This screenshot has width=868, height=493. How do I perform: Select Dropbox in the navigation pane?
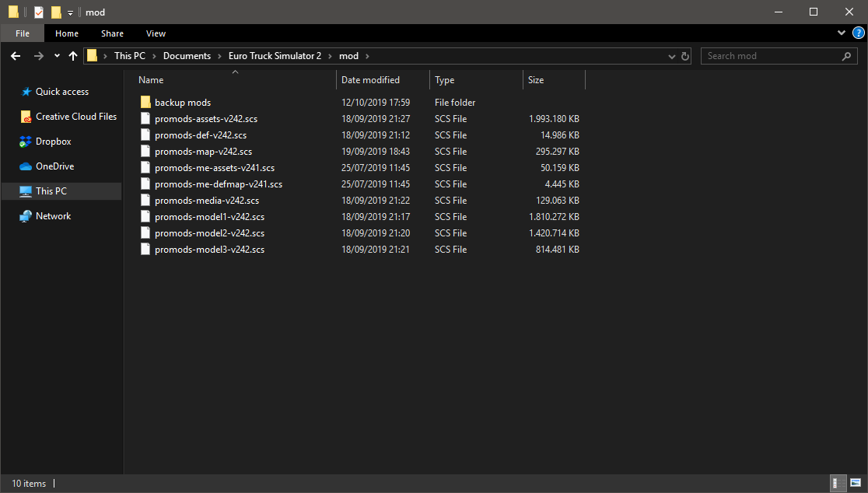pos(54,142)
